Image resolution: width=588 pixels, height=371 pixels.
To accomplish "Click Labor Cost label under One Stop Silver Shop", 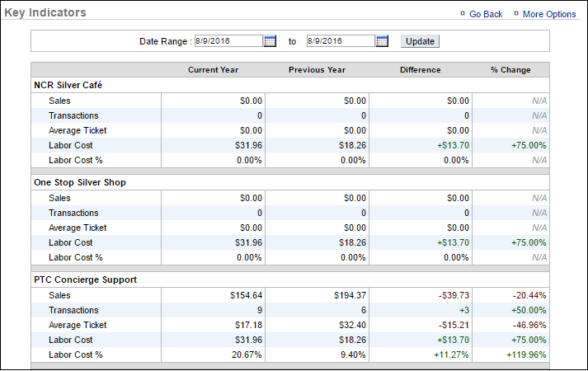I will click(x=70, y=243).
